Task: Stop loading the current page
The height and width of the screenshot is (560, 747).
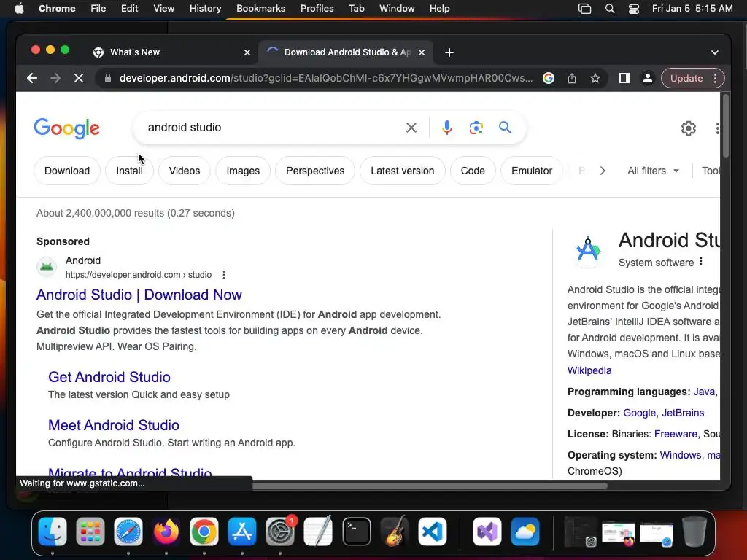Action: 79,78
